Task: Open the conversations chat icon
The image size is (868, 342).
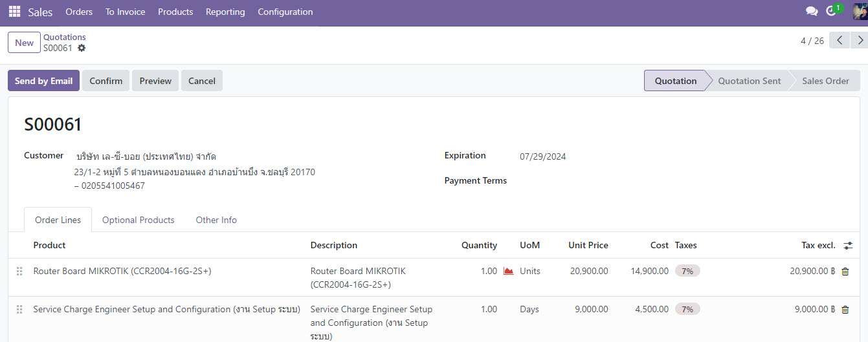Action: [x=811, y=12]
